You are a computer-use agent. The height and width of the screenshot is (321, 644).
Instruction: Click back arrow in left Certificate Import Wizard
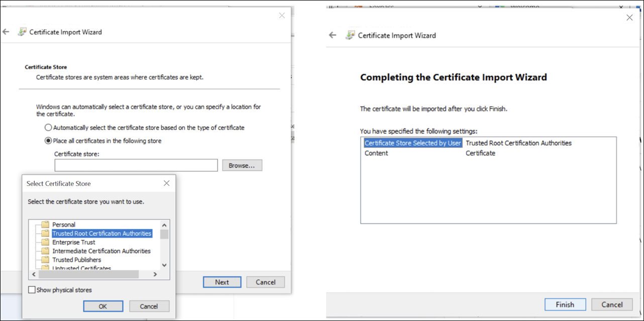click(6, 32)
